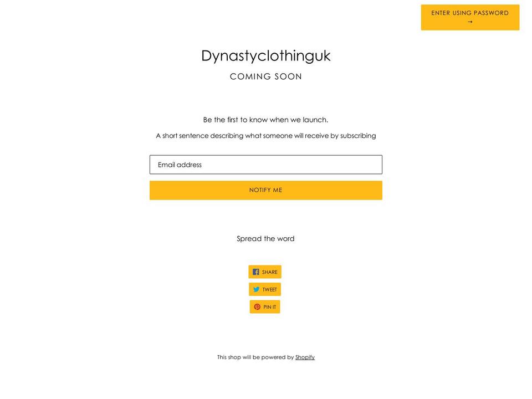Share the page on Facebook
Viewport: 532px width, 399px height.
[265, 272]
